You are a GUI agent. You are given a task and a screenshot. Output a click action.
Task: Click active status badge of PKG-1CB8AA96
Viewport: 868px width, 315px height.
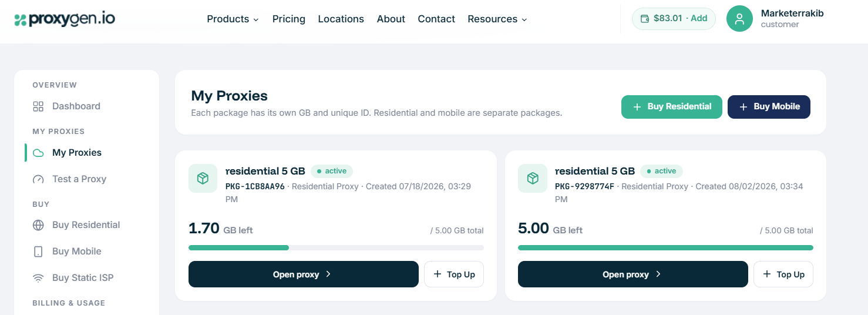pyautogui.click(x=332, y=171)
